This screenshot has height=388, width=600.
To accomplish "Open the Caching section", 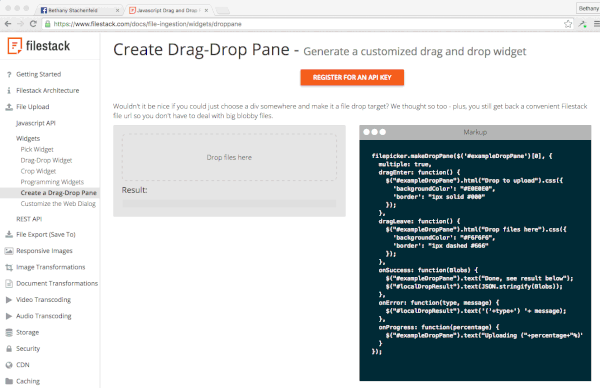I will pos(28,381).
